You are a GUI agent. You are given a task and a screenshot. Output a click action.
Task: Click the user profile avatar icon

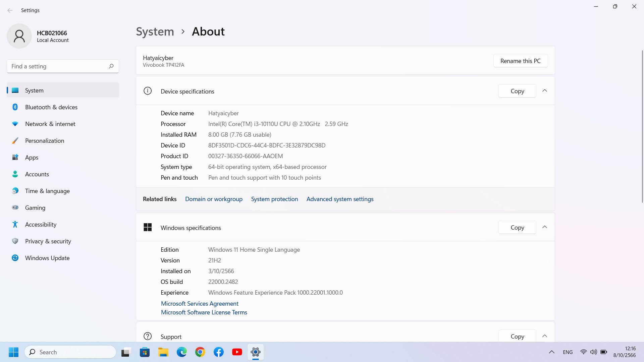pyautogui.click(x=19, y=36)
